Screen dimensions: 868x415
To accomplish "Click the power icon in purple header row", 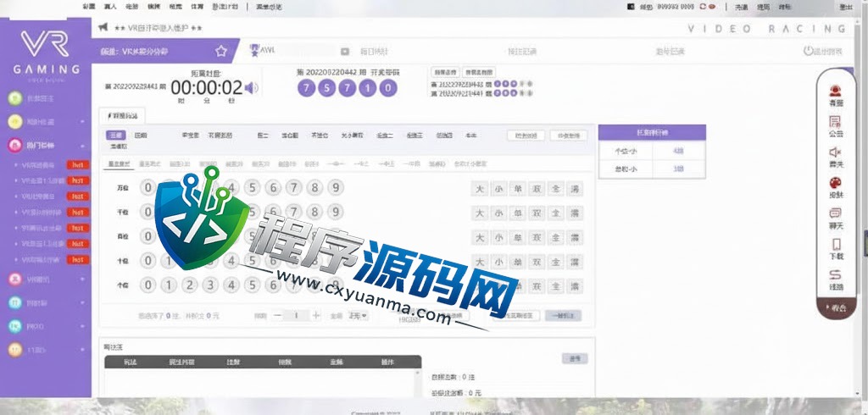I will point(809,51).
